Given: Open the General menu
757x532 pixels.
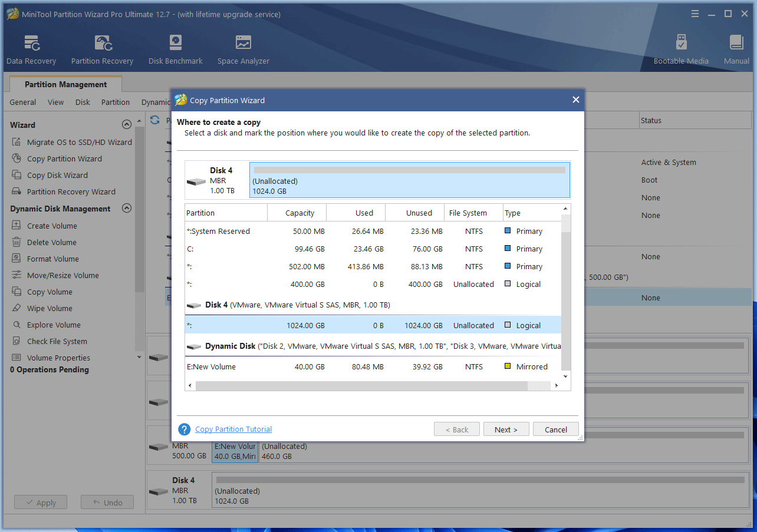Looking at the screenshot, I should 23,102.
